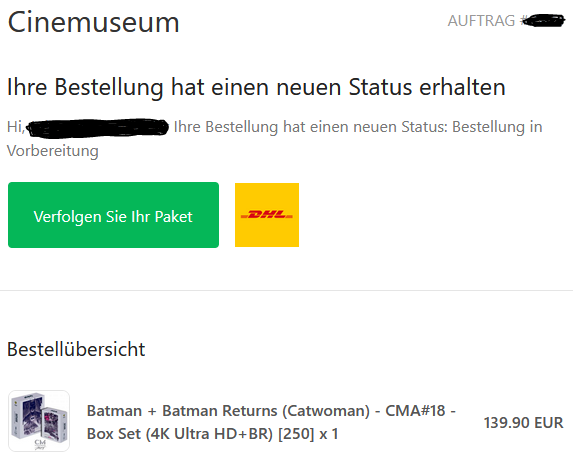The height and width of the screenshot is (458, 573).
Task: Click the redacted customer name after Hi
Action: (x=98, y=128)
